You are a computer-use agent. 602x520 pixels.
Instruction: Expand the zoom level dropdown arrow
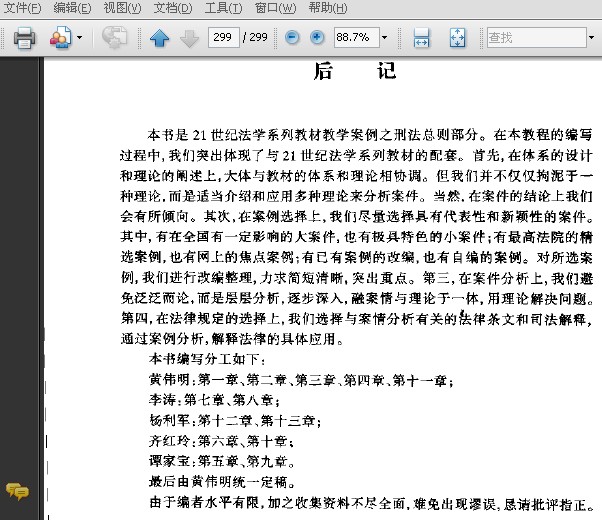pos(384,38)
